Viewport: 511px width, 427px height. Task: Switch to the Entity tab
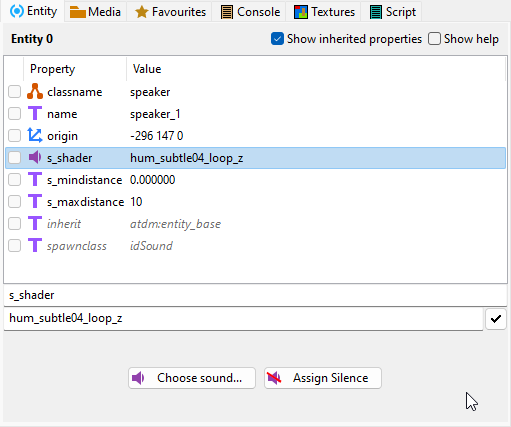33,11
